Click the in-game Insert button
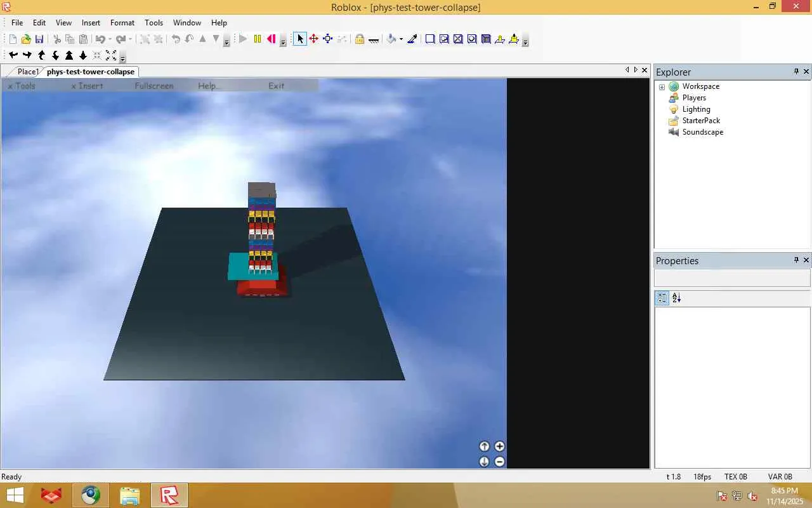 (87, 86)
